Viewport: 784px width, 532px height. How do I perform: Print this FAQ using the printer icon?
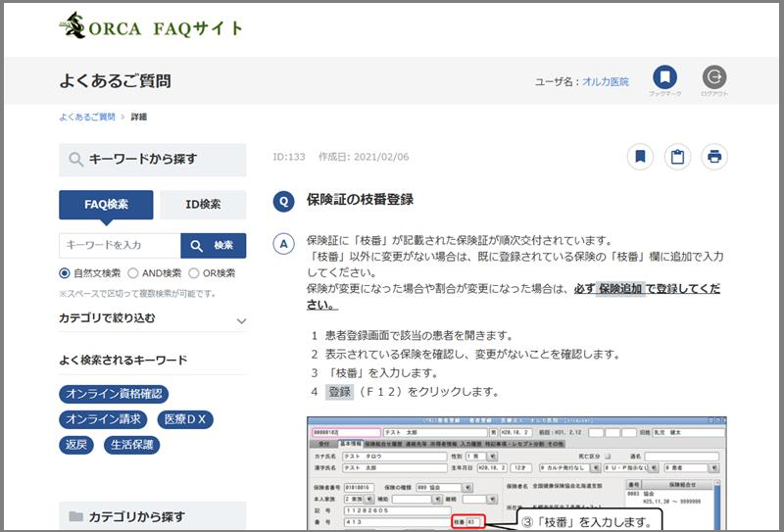pyautogui.click(x=714, y=157)
